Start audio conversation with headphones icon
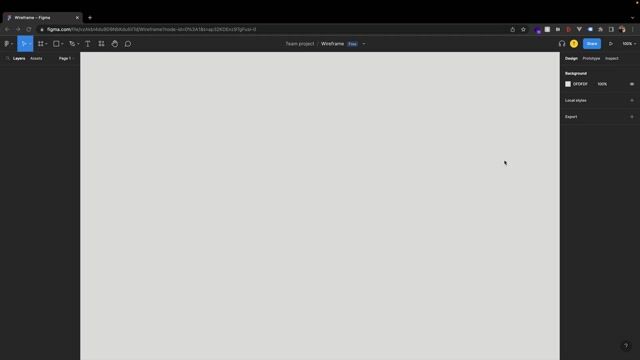This screenshot has height=360, width=640. coord(562,44)
